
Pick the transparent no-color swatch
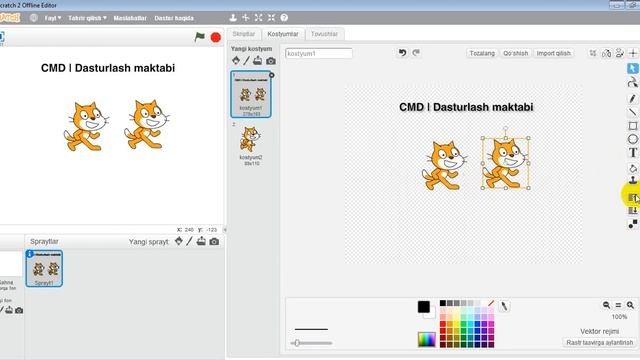point(491,303)
